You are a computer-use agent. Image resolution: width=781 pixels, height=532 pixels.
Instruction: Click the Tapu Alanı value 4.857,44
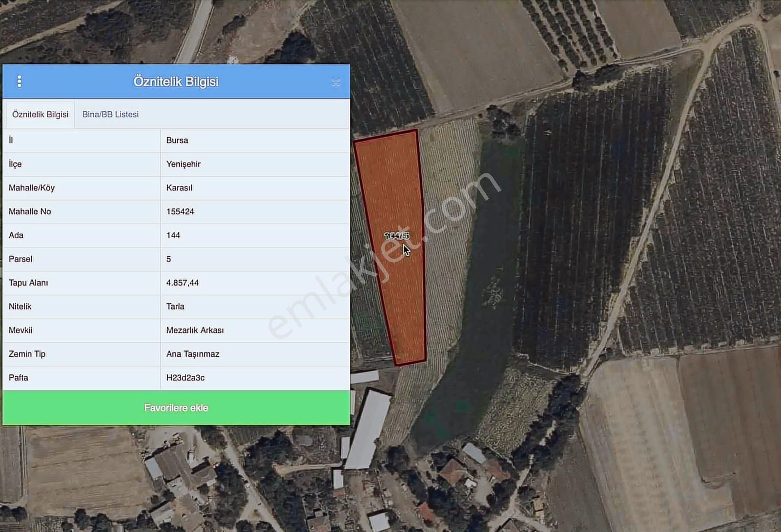(183, 283)
